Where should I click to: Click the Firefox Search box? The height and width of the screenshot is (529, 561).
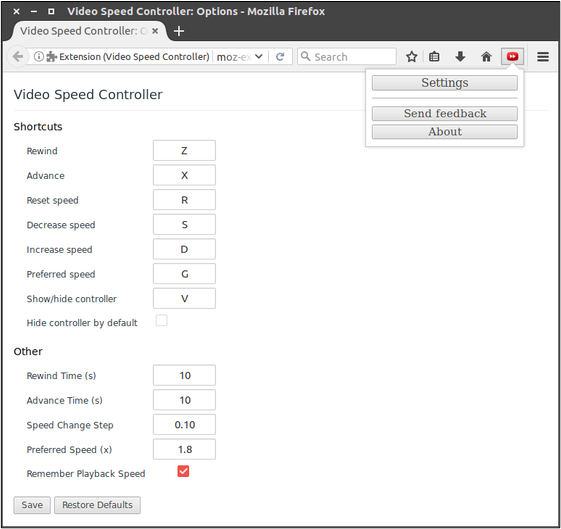click(x=347, y=57)
